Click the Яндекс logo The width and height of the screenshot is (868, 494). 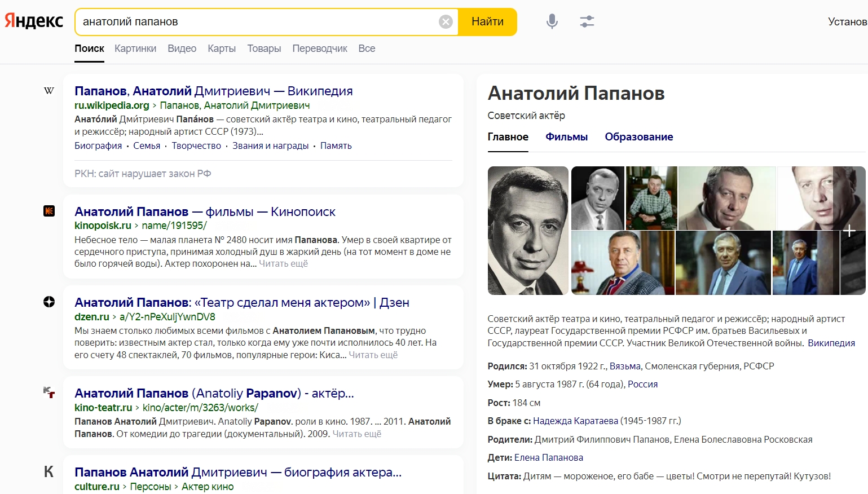(34, 21)
